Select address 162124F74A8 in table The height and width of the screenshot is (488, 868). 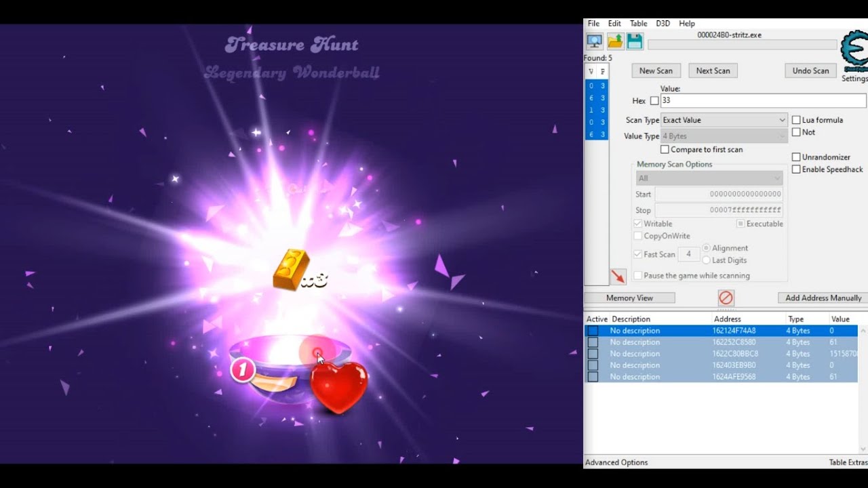click(x=734, y=331)
